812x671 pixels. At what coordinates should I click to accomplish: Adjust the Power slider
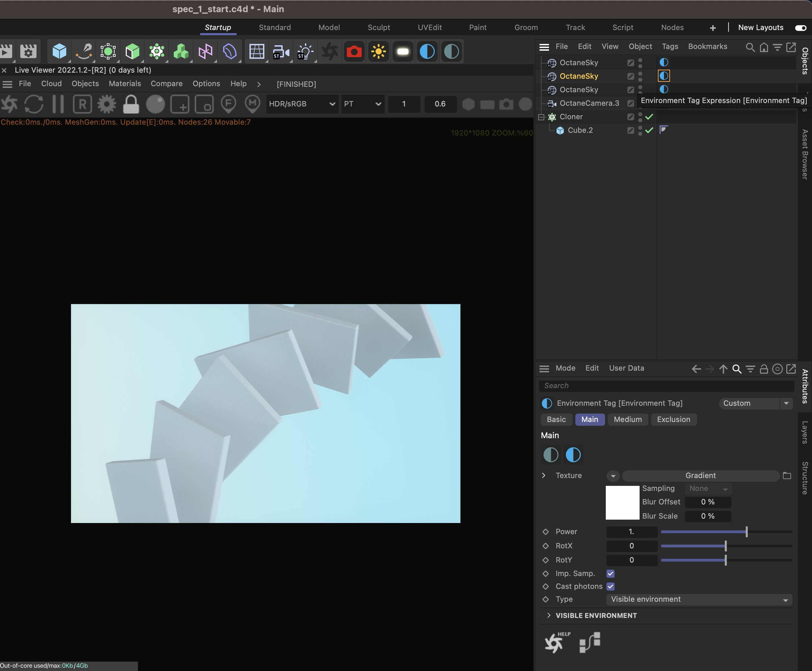pos(726,532)
